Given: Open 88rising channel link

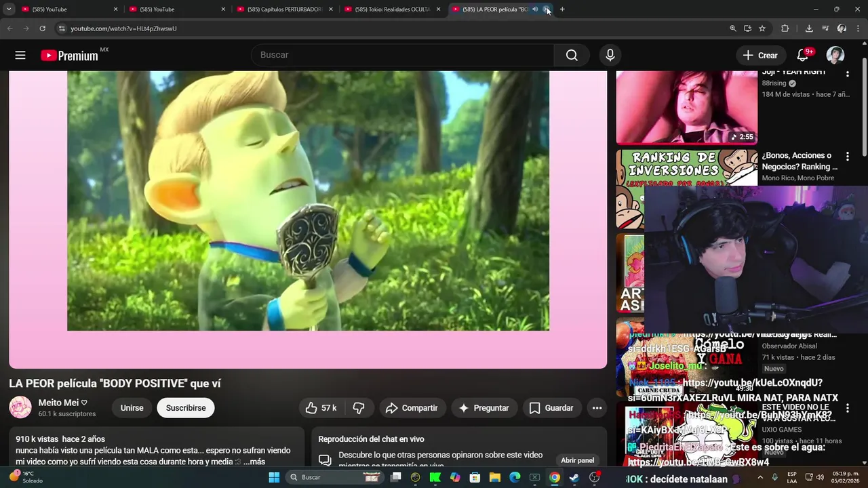Looking at the screenshot, I should click(x=774, y=83).
